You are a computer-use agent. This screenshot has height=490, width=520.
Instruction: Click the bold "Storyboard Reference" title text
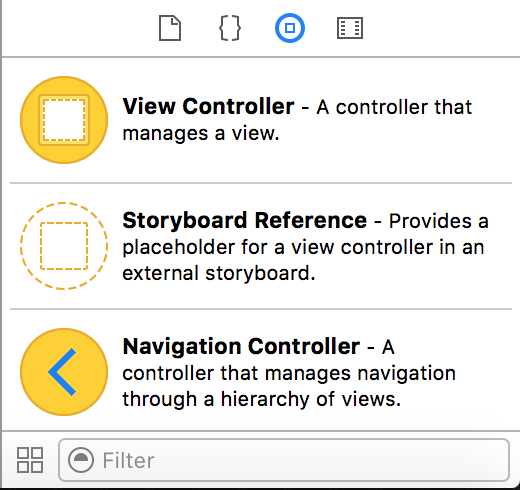pos(245,221)
